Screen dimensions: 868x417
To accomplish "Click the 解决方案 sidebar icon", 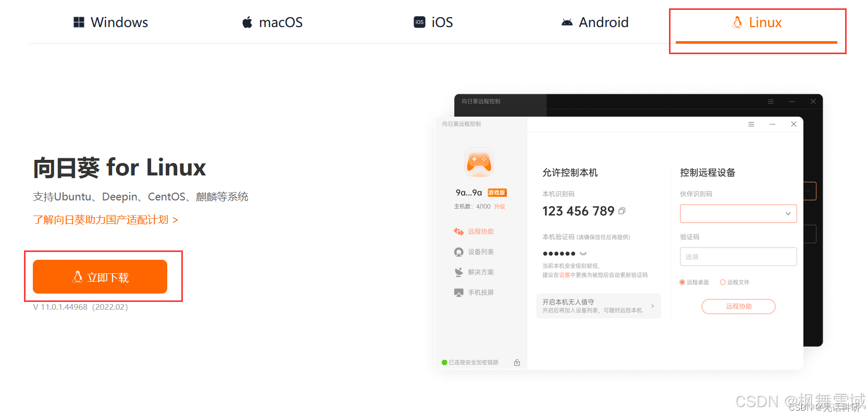I will pyautogui.click(x=458, y=272).
